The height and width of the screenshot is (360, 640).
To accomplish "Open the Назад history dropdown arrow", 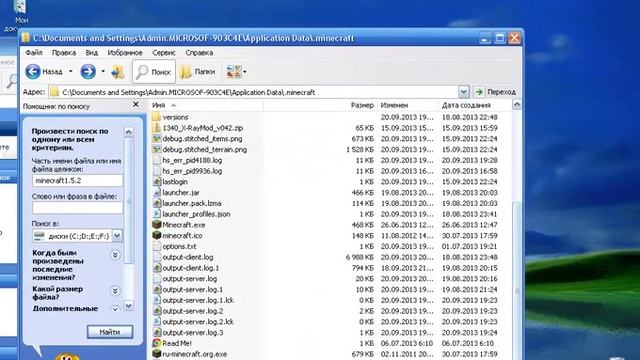I will pos(71,72).
